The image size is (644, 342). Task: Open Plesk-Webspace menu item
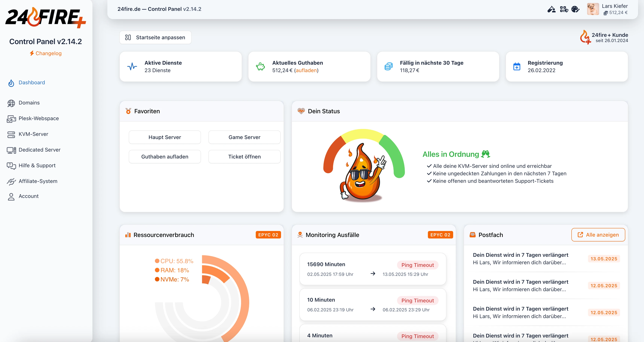39,118
